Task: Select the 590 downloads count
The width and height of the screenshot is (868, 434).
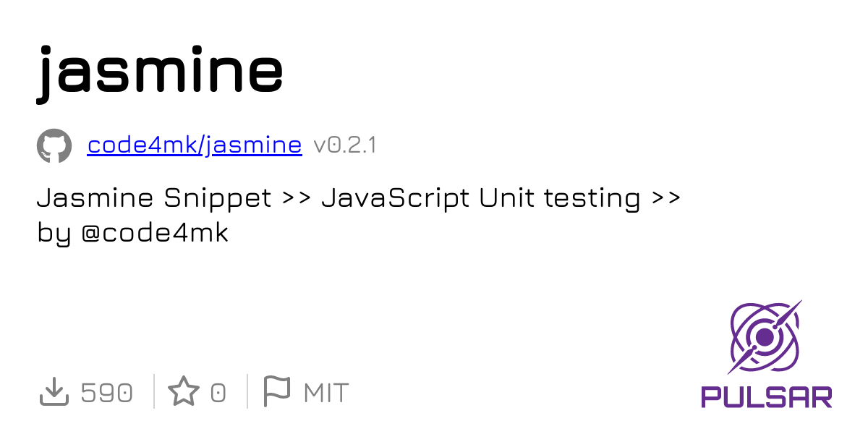Action: [106, 393]
